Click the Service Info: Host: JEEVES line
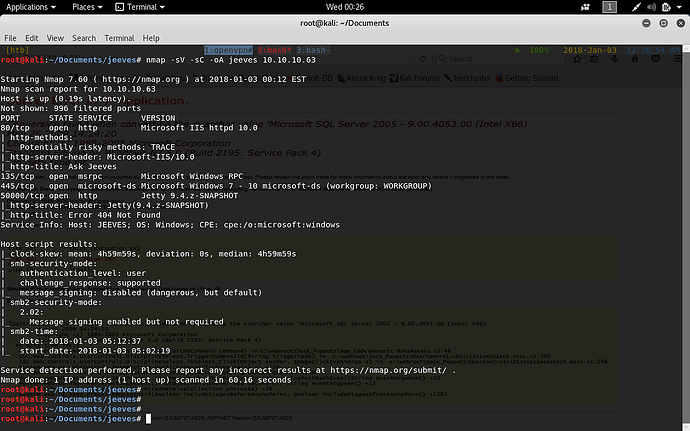This screenshot has width=690, height=431. pos(170,225)
